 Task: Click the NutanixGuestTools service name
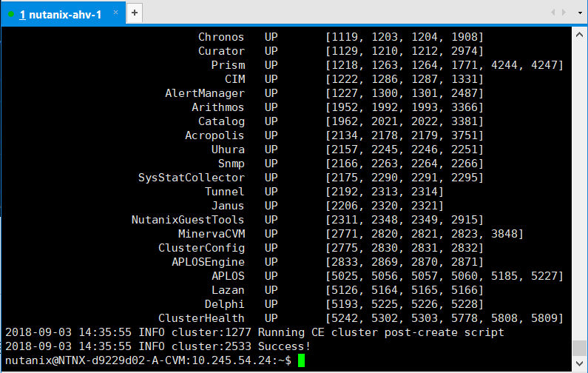188,220
